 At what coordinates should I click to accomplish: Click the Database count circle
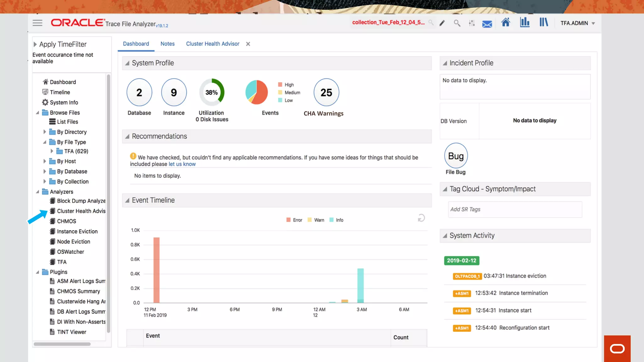139,92
